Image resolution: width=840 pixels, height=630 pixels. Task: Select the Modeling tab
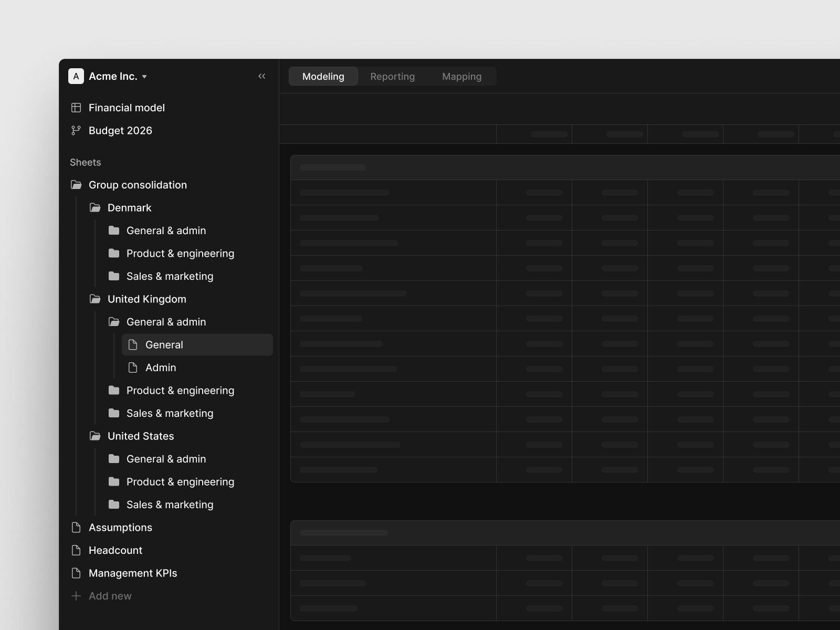[323, 77]
